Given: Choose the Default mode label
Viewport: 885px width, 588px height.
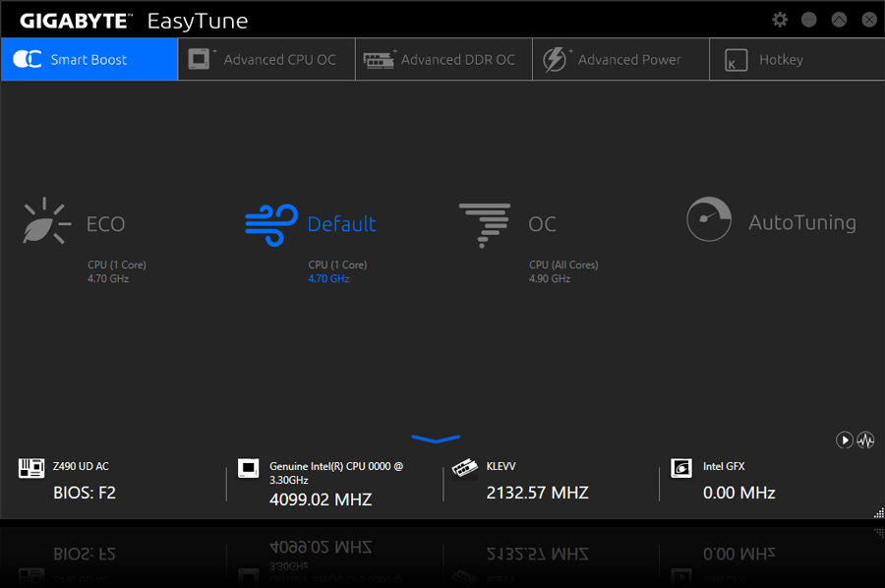Looking at the screenshot, I should coord(341,224).
